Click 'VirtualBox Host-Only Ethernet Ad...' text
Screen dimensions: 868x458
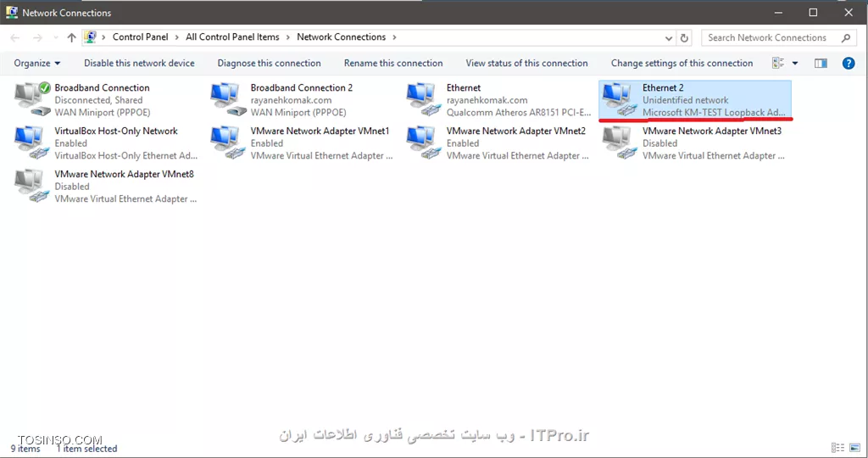(125, 155)
